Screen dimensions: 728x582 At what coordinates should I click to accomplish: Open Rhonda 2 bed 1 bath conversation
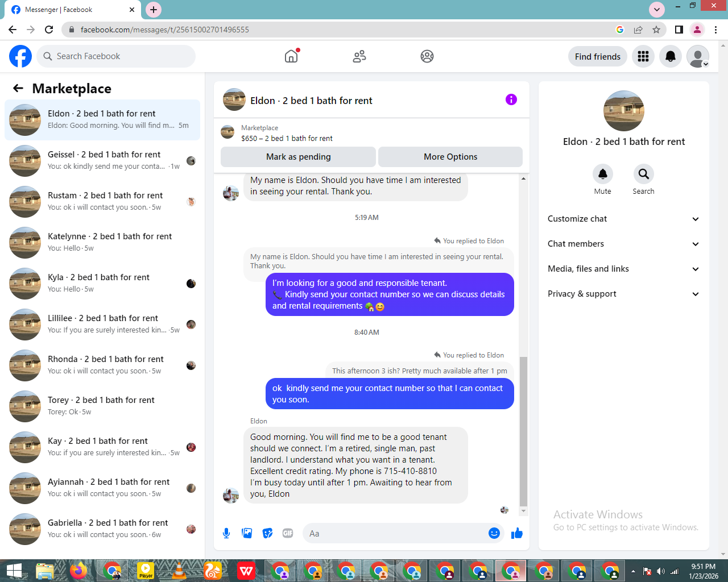click(102, 365)
